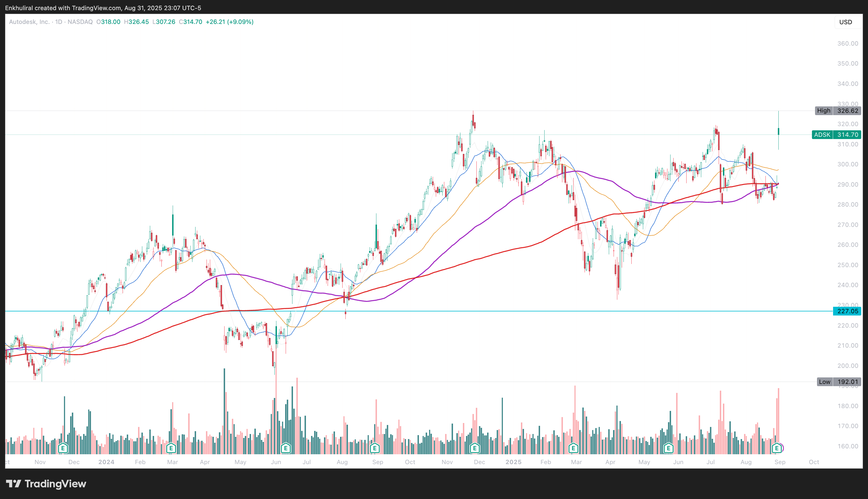
Task: Click the Autodesk, Inc. symbol title
Action: pyautogui.click(x=29, y=22)
